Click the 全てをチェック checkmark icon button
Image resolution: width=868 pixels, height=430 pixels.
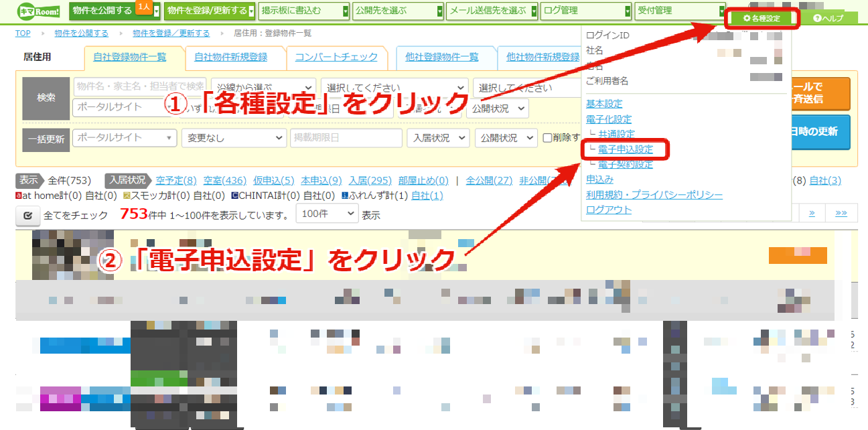[x=28, y=216]
